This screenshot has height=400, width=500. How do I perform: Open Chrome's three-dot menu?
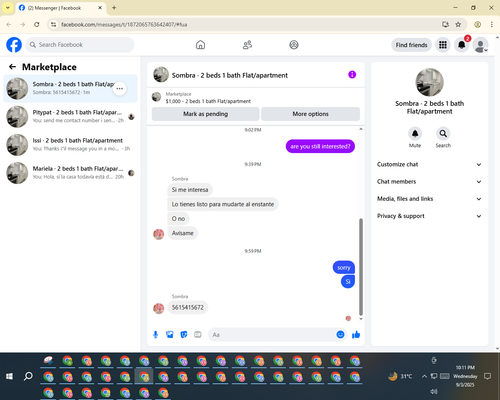pyautogui.click(x=492, y=24)
